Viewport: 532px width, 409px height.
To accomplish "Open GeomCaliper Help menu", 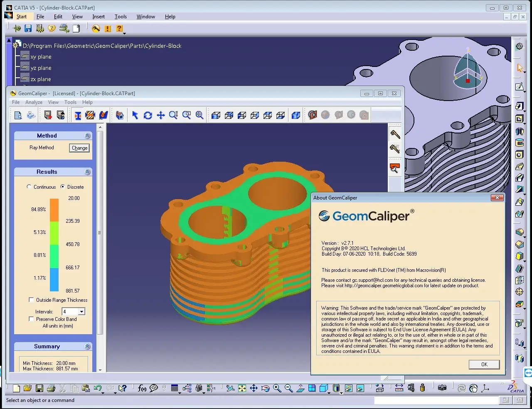I will tap(87, 102).
